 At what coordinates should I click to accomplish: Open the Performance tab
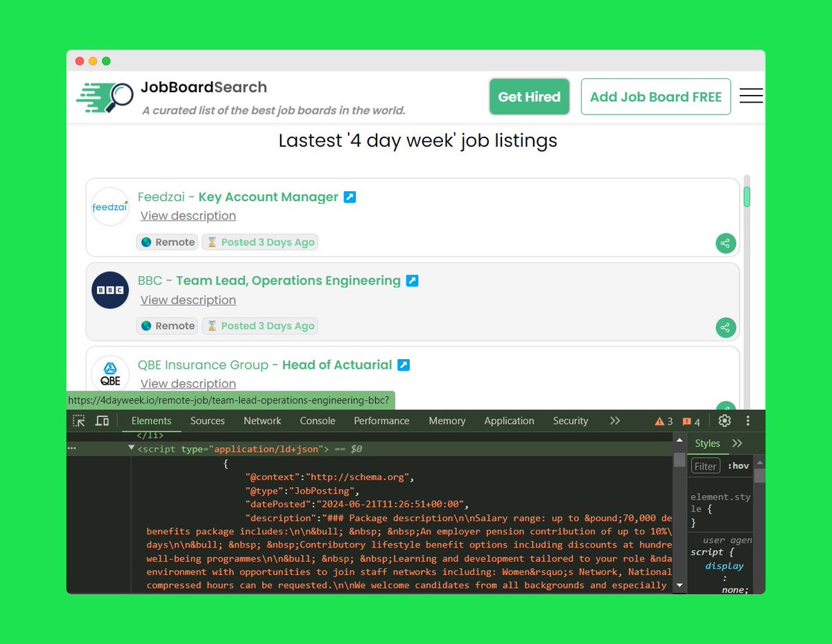[381, 421]
